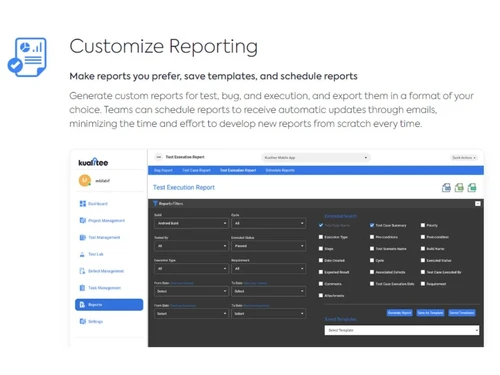This screenshot has width=500, height=375.
Task: Tick the Date Created checkbox
Action: point(321,260)
